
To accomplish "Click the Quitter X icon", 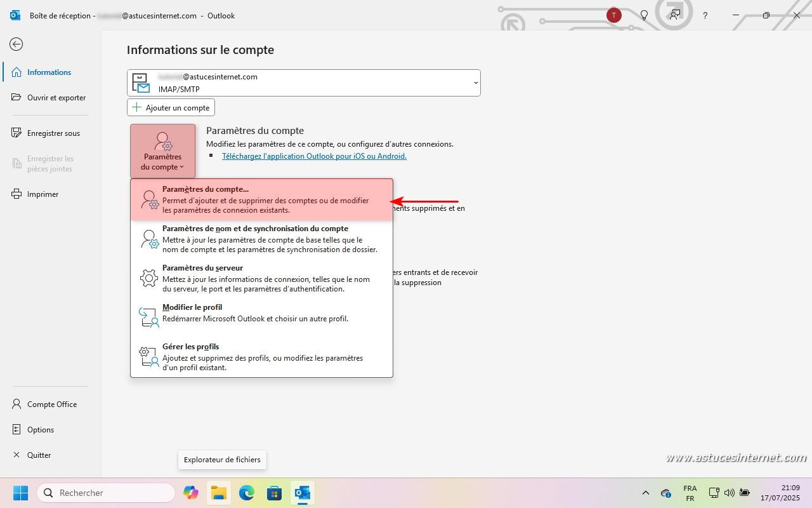I will point(16,455).
